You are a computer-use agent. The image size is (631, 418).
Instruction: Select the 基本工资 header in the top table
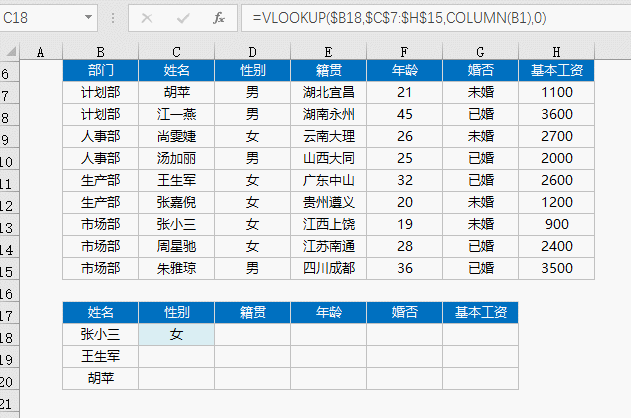[556, 70]
